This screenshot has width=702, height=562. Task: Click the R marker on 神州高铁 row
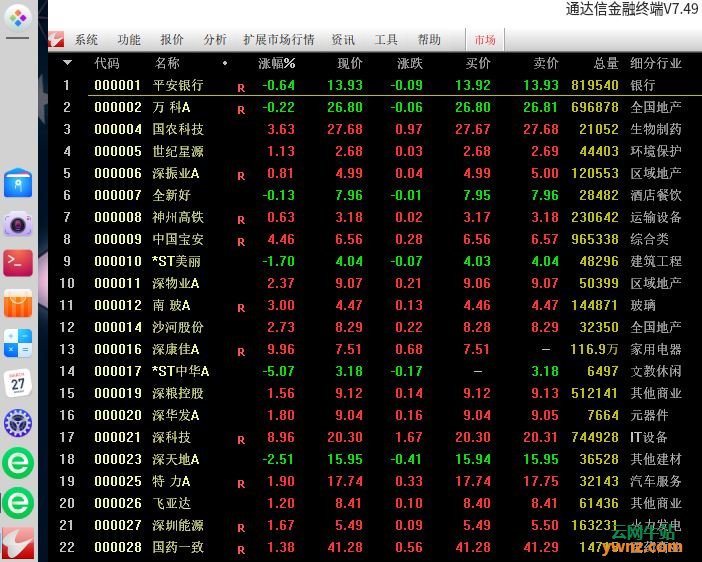pyautogui.click(x=241, y=220)
